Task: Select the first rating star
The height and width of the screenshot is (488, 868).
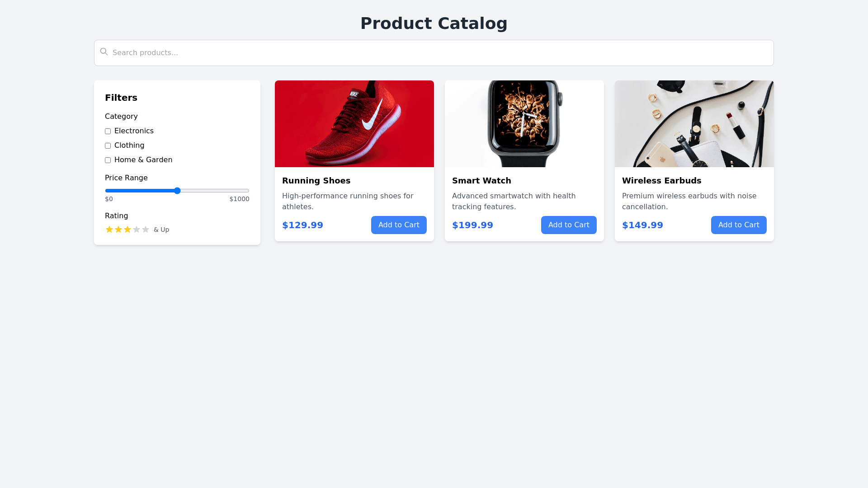Action: [x=109, y=230]
